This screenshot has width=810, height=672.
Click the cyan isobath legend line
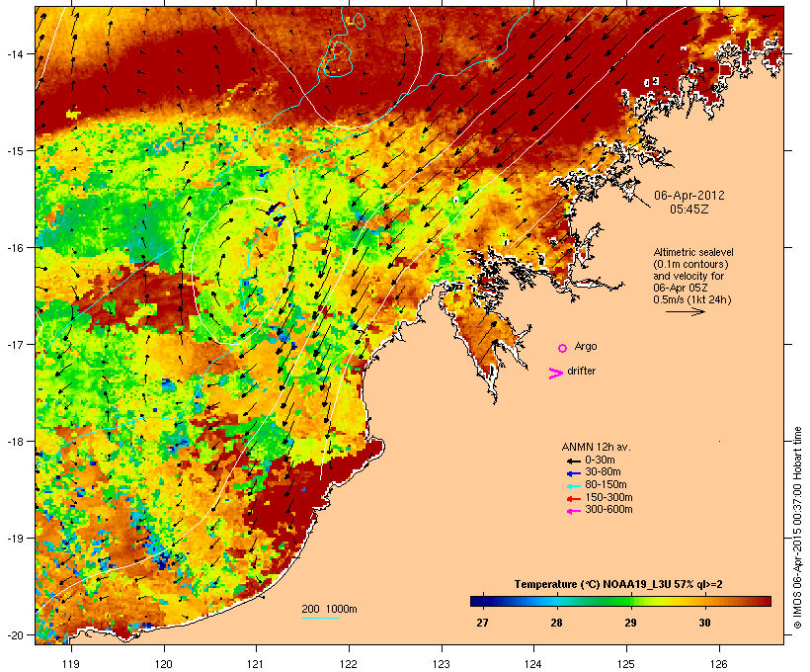click(320, 618)
